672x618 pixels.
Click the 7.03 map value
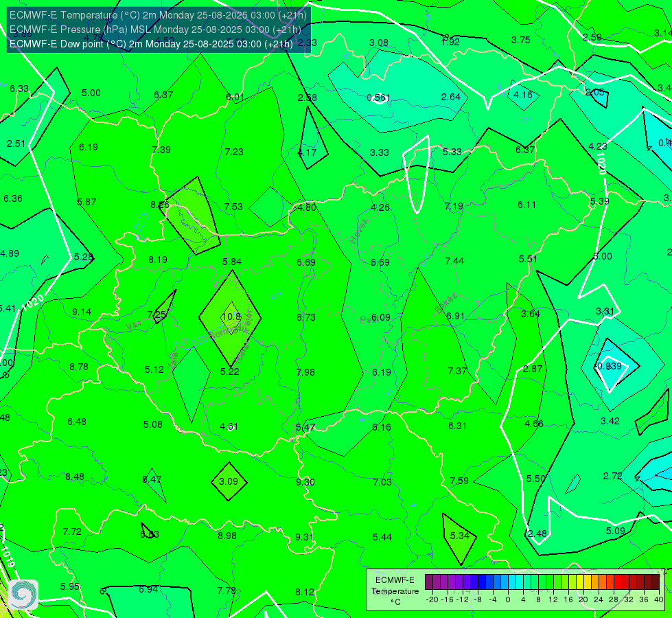point(382,481)
